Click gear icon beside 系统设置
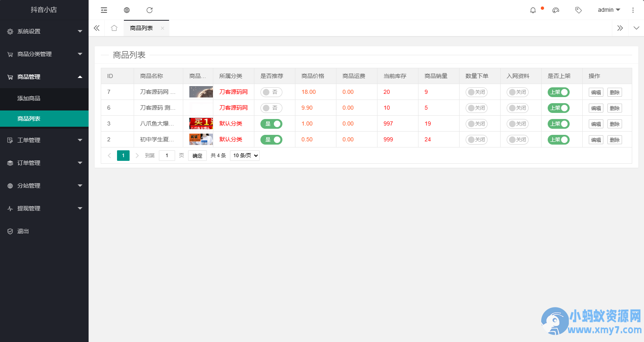Viewport: 644px width, 342px height. click(x=10, y=31)
